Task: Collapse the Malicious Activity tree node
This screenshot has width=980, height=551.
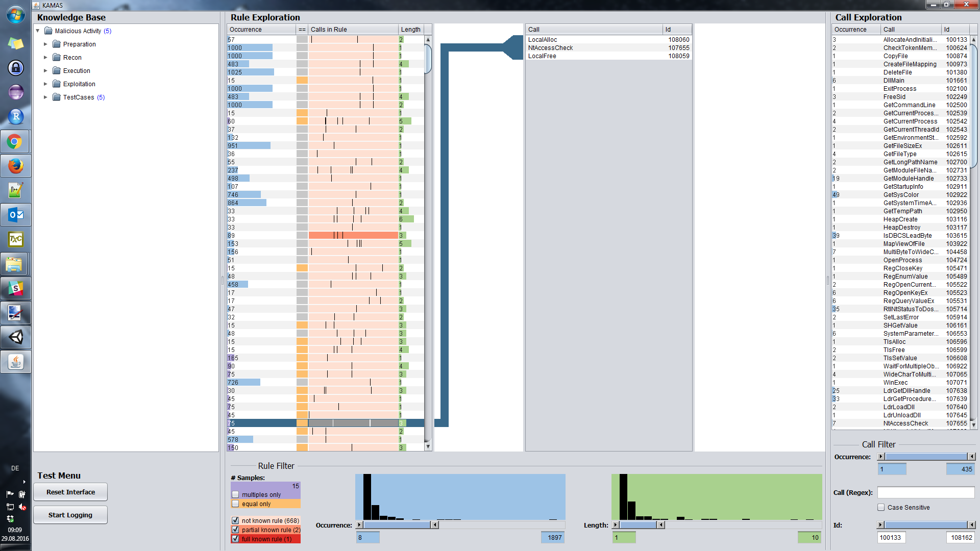Action: (38, 31)
